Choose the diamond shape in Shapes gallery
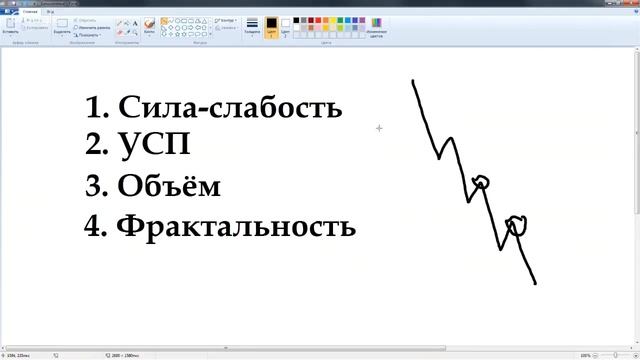 (171, 28)
